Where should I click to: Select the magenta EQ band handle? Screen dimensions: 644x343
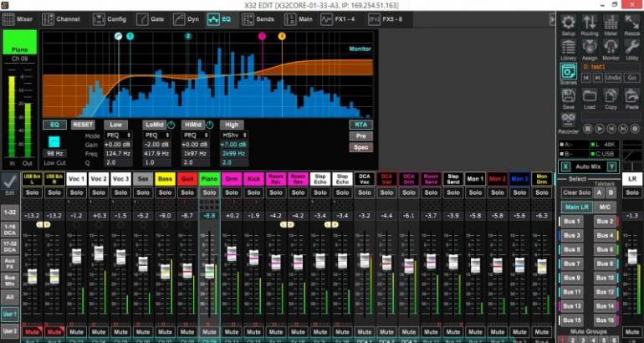tap(262, 37)
